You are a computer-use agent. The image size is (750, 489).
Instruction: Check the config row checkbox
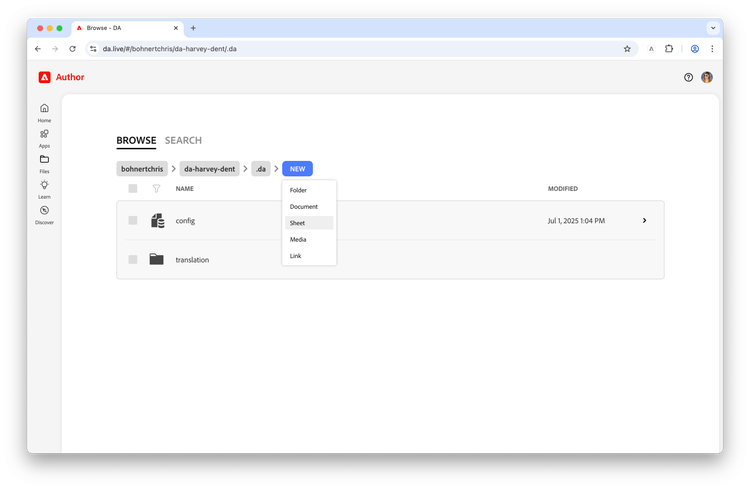point(133,221)
